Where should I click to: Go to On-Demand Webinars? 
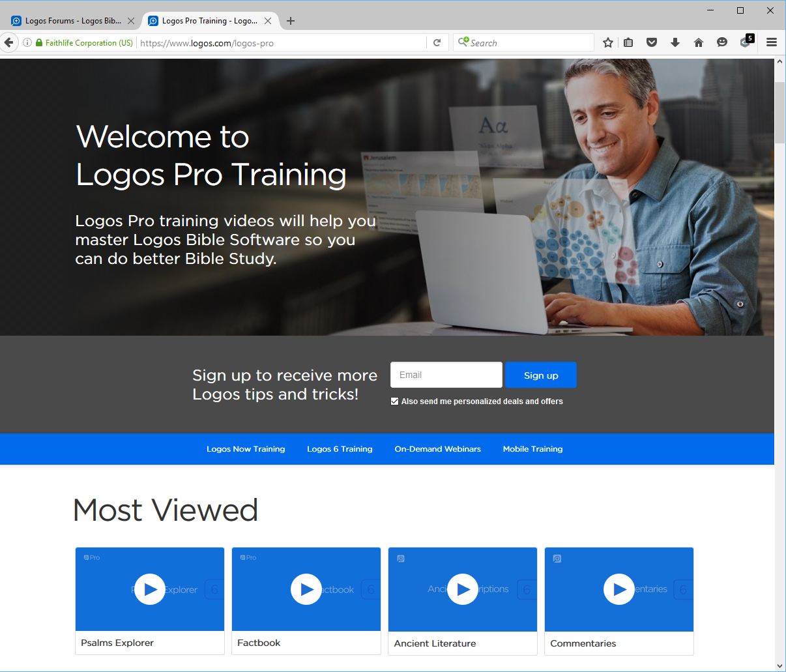(438, 449)
